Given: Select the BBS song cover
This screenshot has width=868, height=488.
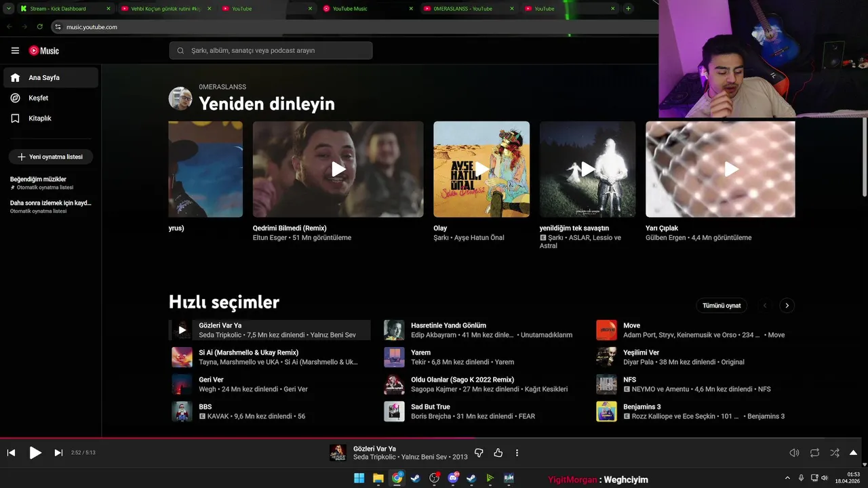Looking at the screenshot, I should 182,411.
